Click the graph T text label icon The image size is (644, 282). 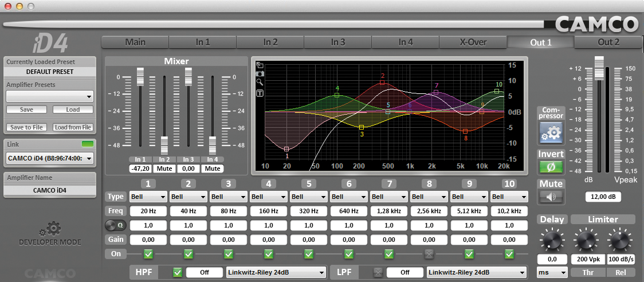(260, 93)
